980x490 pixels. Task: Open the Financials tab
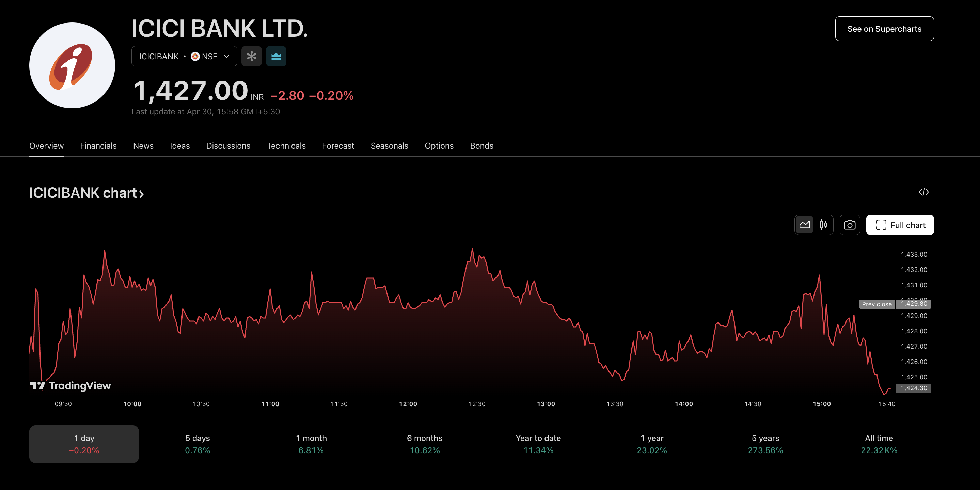tap(98, 146)
